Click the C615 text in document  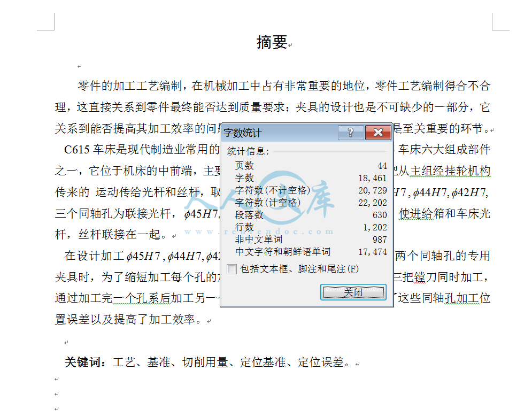coord(77,150)
